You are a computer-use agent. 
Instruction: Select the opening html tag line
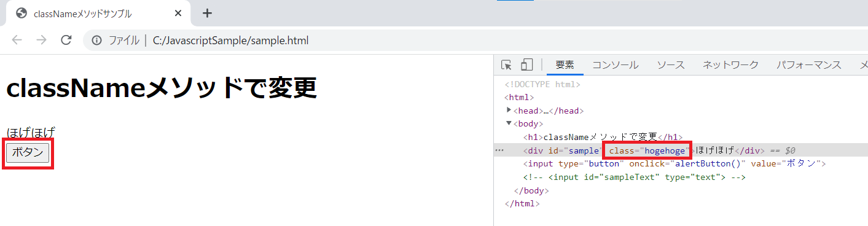(519, 97)
